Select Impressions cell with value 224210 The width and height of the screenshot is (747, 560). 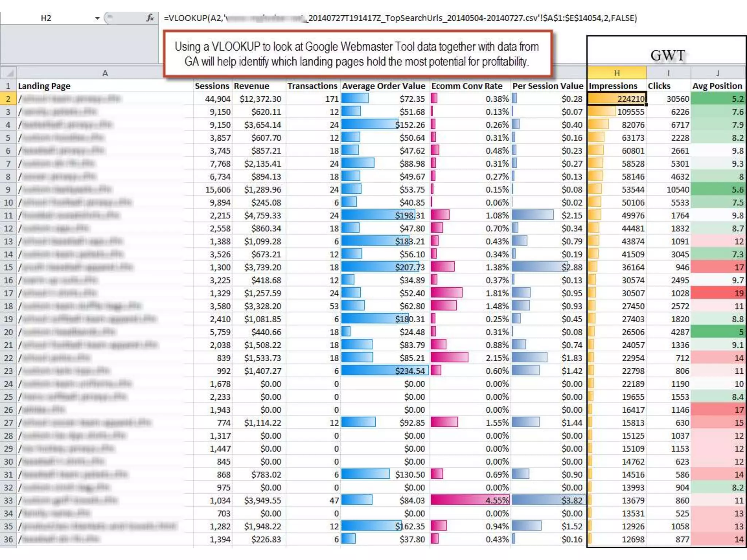pyautogui.click(x=616, y=99)
